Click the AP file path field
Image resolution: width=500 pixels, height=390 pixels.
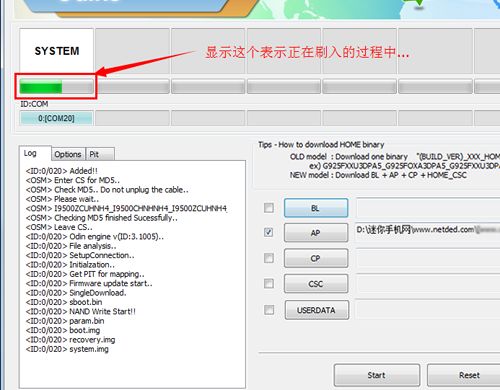[x=428, y=230]
